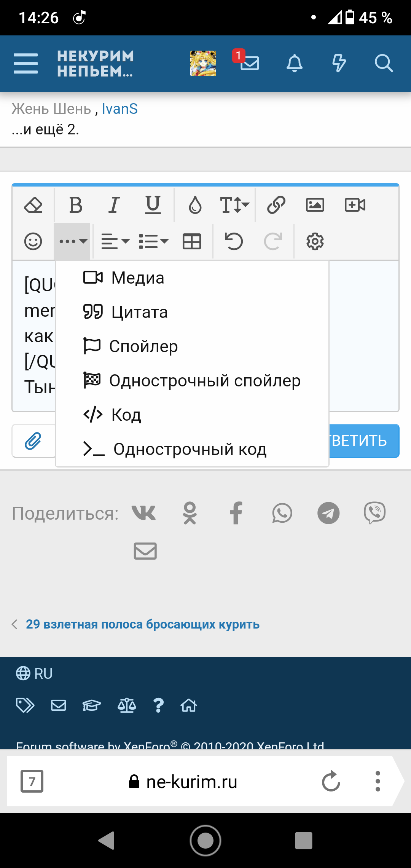Expand the font size dropdown
411x868 pixels.
[x=234, y=205]
